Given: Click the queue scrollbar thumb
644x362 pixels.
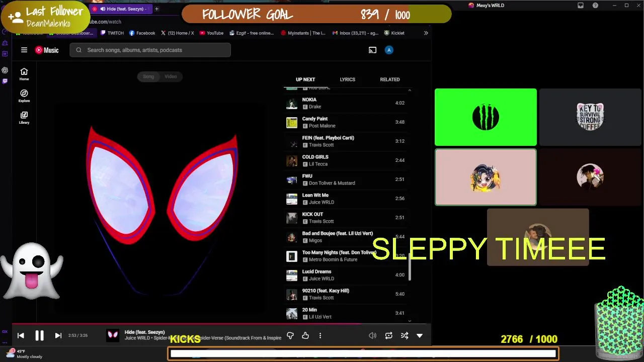Looking at the screenshot, I should click(410, 266).
